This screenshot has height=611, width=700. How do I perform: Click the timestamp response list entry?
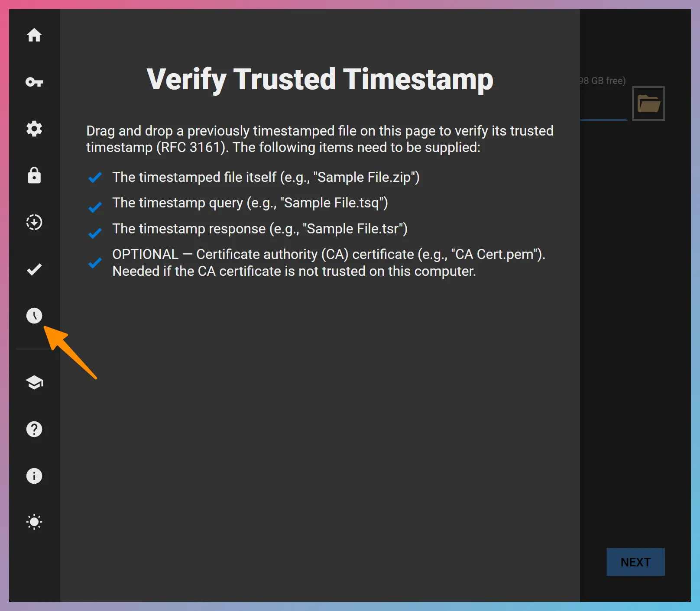[x=259, y=229]
